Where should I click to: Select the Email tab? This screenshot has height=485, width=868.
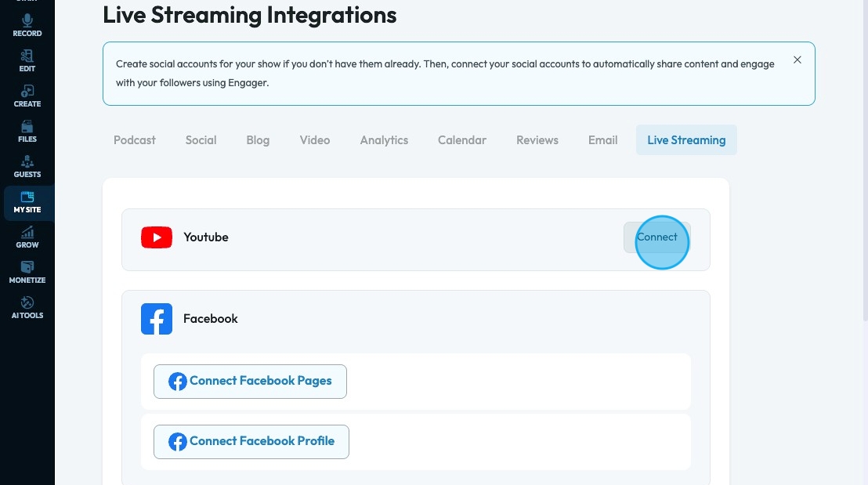tap(603, 140)
